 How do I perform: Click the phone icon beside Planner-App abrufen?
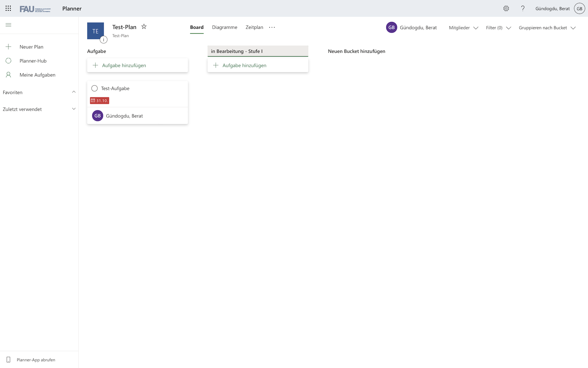tap(8, 360)
